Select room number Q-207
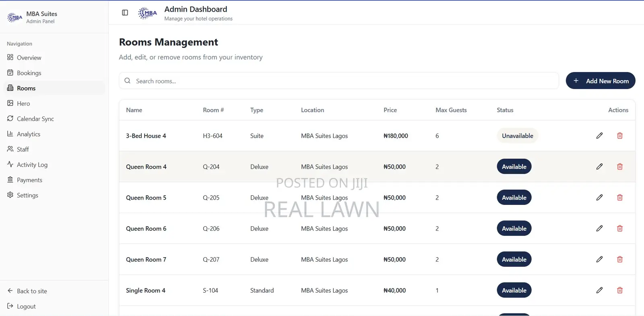Viewport: 644px width, 316px height. click(211, 260)
